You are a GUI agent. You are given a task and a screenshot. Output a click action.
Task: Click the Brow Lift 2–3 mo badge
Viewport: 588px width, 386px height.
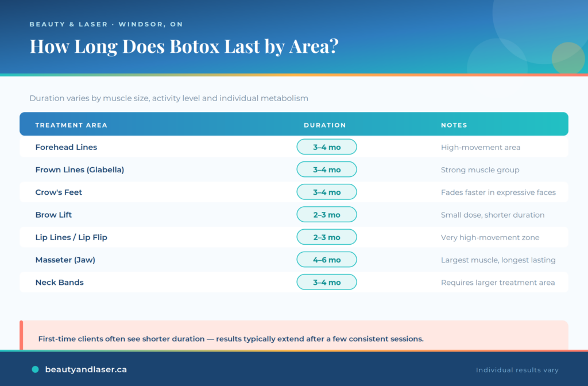tap(327, 215)
